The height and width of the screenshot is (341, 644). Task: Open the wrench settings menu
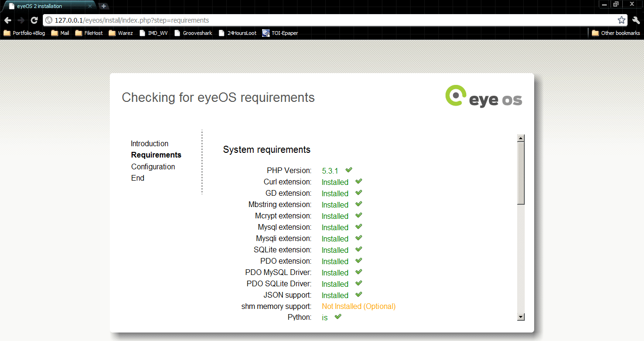coord(636,20)
